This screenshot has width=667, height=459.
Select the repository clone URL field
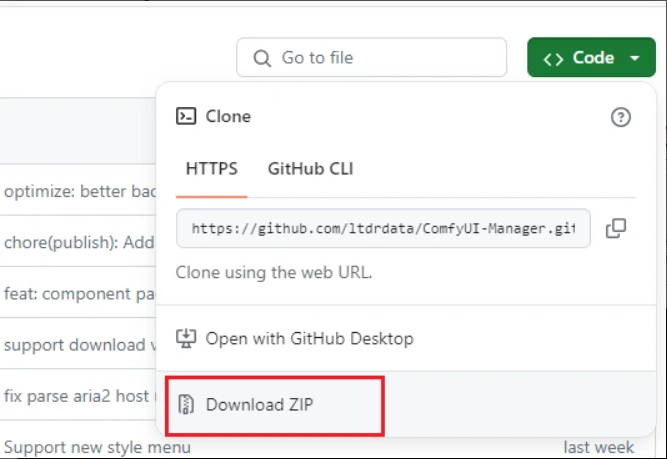tap(383, 228)
